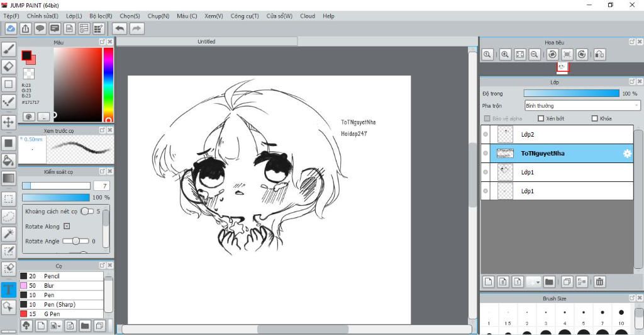Open the Công cụ(T) menu
The image size is (644, 335).
click(x=245, y=16)
